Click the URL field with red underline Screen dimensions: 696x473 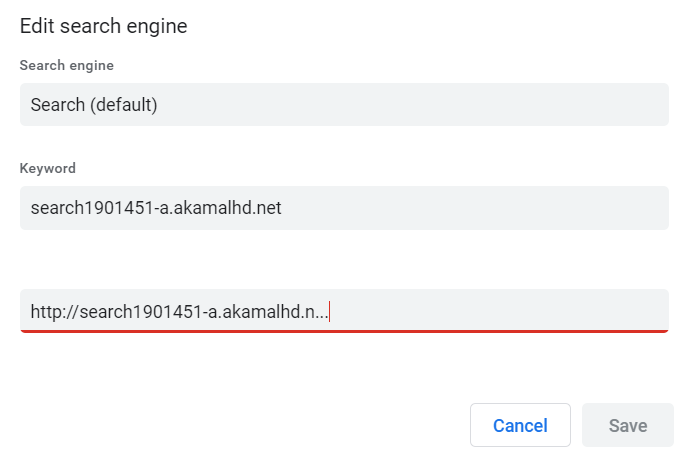click(344, 311)
